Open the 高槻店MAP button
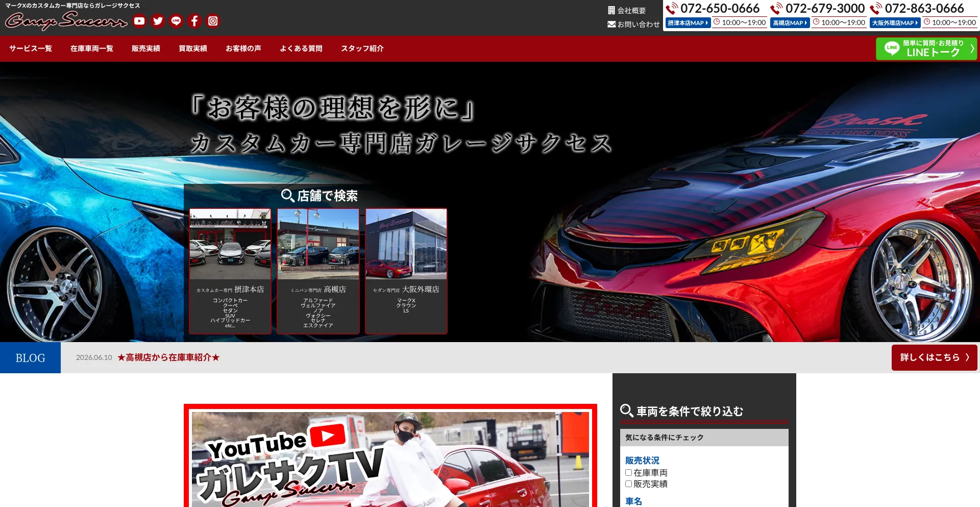Image resolution: width=980 pixels, height=507 pixels. 790,23
